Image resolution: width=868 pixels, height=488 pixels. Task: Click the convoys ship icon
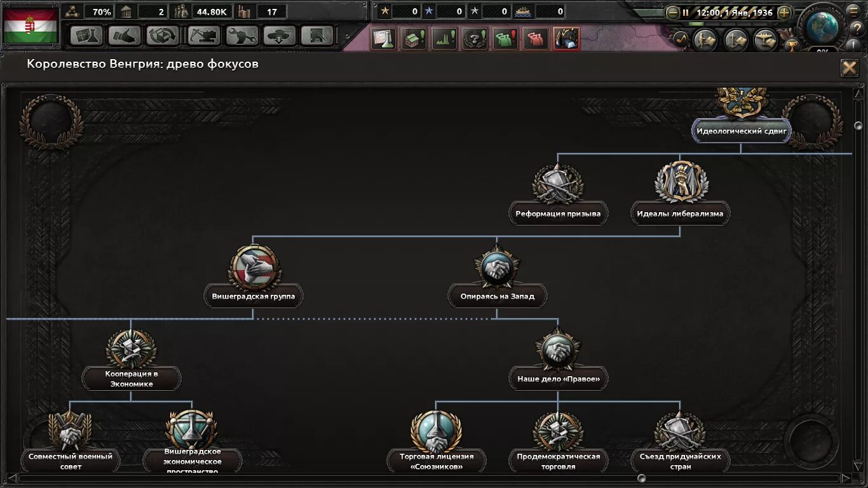(x=523, y=11)
